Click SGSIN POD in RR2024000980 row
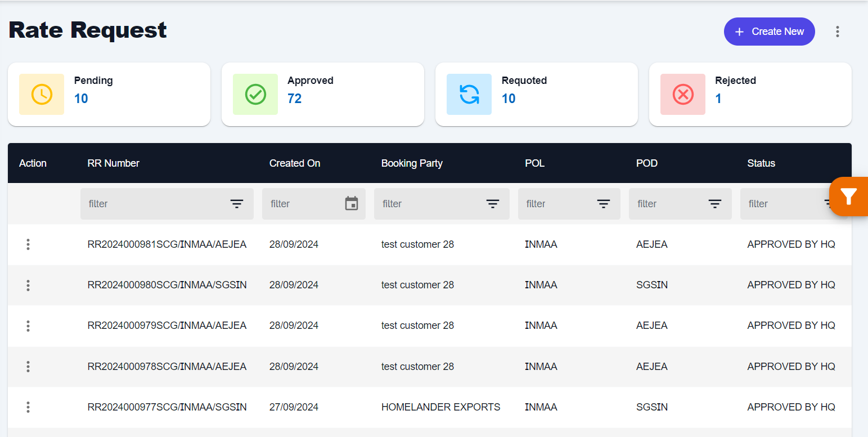 pos(652,285)
